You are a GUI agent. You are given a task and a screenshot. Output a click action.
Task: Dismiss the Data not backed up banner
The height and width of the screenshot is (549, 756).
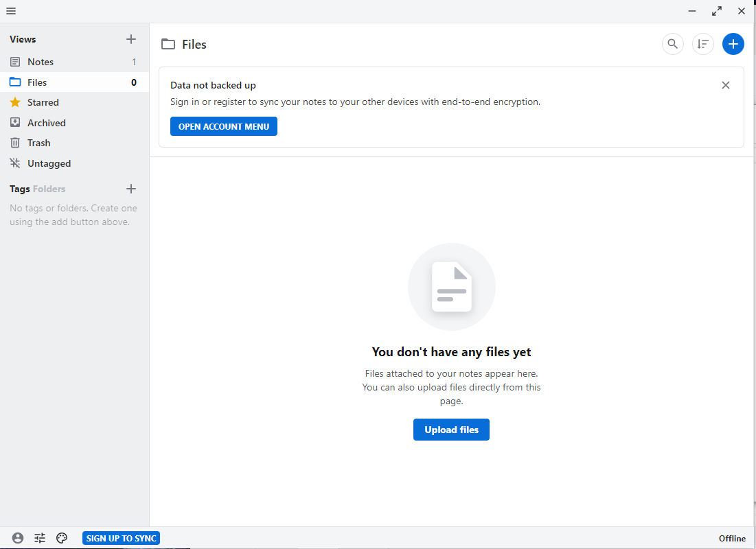tap(726, 85)
